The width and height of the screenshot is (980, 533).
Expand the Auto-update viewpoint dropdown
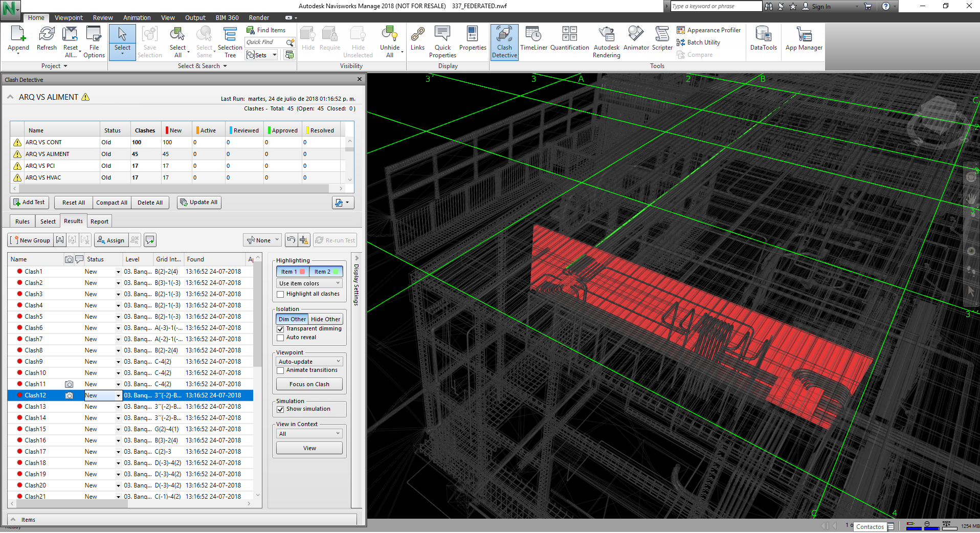[x=309, y=362]
